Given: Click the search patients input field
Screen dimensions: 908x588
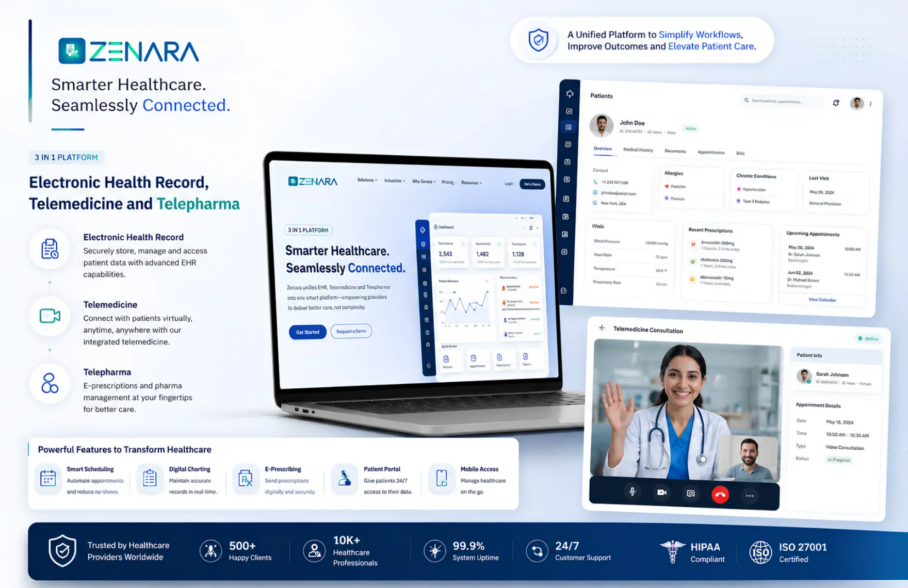Looking at the screenshot, I should click(783, 101).
